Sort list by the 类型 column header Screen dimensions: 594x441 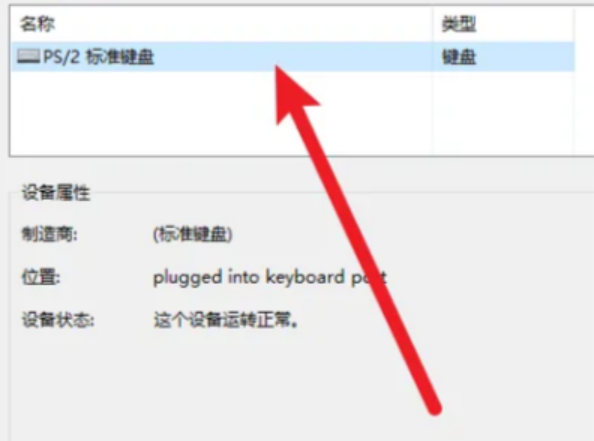pyautogui.click(x=459, y=24)
